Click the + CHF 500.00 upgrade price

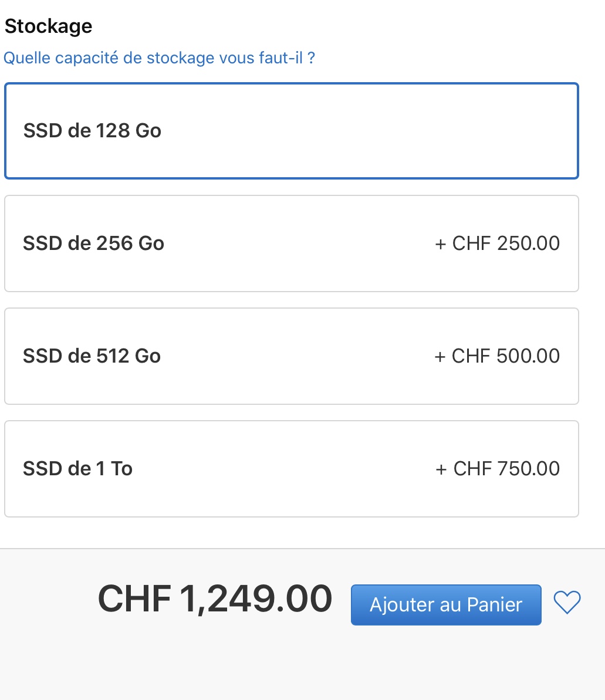[x=497, y=356]
